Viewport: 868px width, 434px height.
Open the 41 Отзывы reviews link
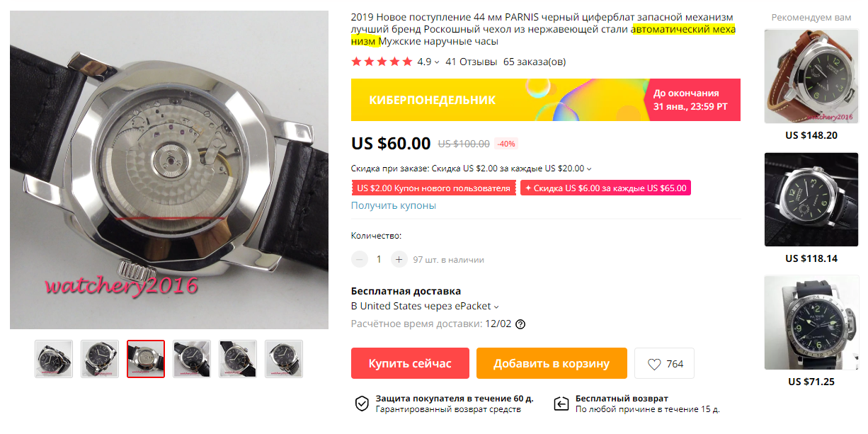(471, 62)
